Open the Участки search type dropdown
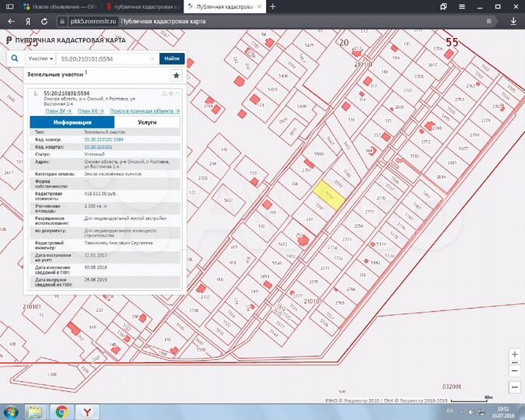The height and width of the screenshot is (420, 525). (x=40, y=58)
